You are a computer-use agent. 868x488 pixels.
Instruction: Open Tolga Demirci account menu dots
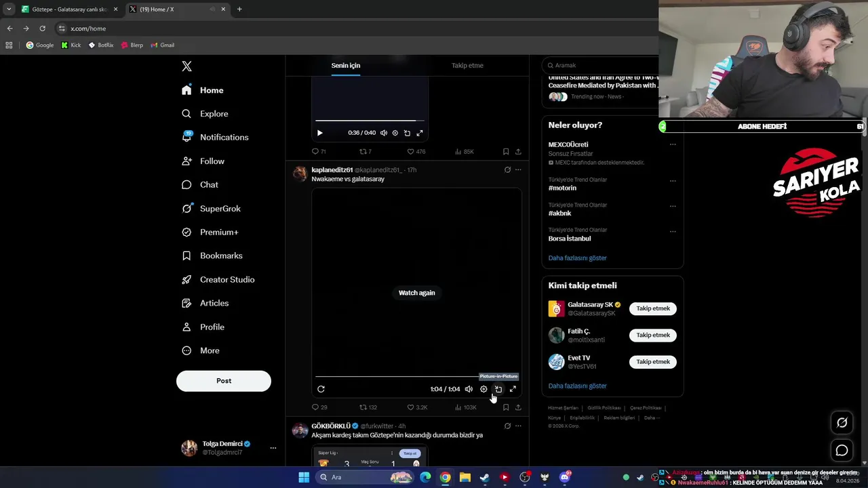[x=273, y=448]
